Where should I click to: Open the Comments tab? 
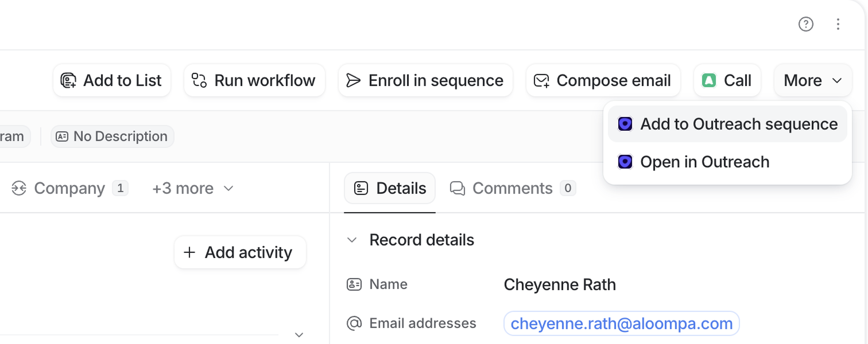512,188
